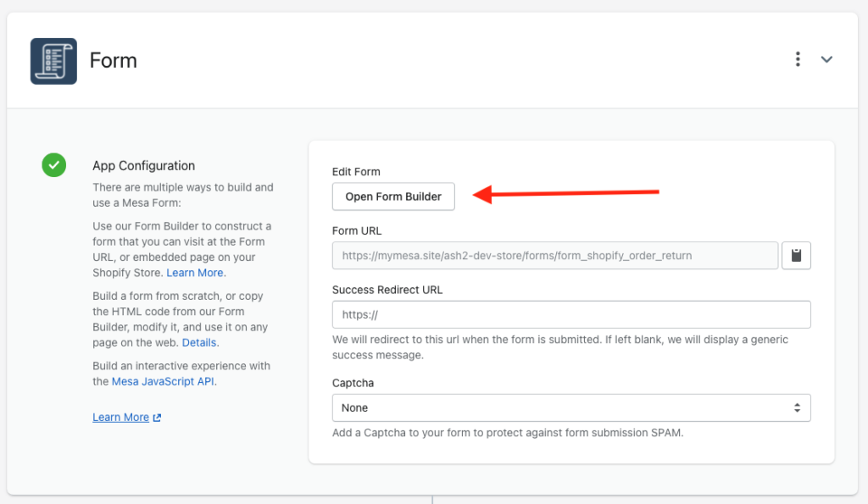
Task: Click the Success Redirect URL label
Action: [x=387, y=290]
